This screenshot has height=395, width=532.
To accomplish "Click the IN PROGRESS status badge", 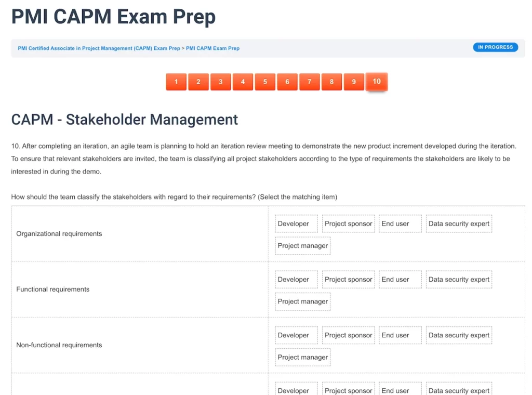I will tap(495, 47).
